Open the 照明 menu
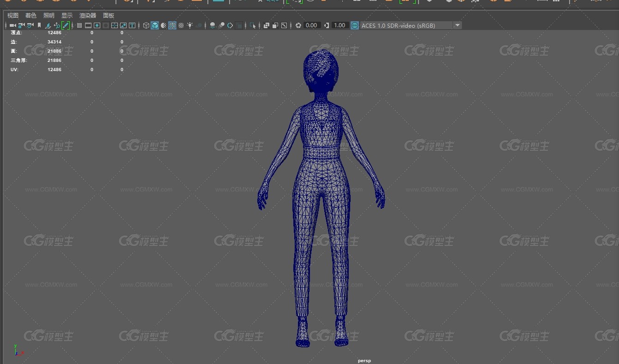The width and height of the screenshot is (619, 364). [x=49, y=16]
